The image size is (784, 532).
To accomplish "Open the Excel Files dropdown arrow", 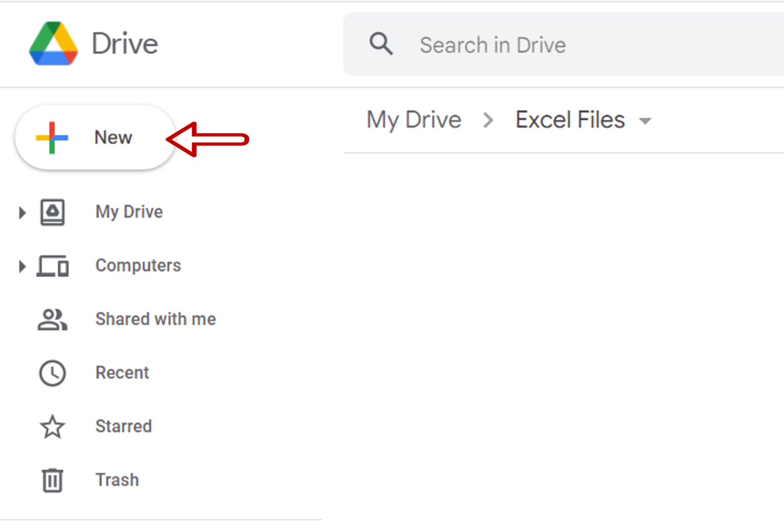I will pyautogui.click(x=645, y=121).
